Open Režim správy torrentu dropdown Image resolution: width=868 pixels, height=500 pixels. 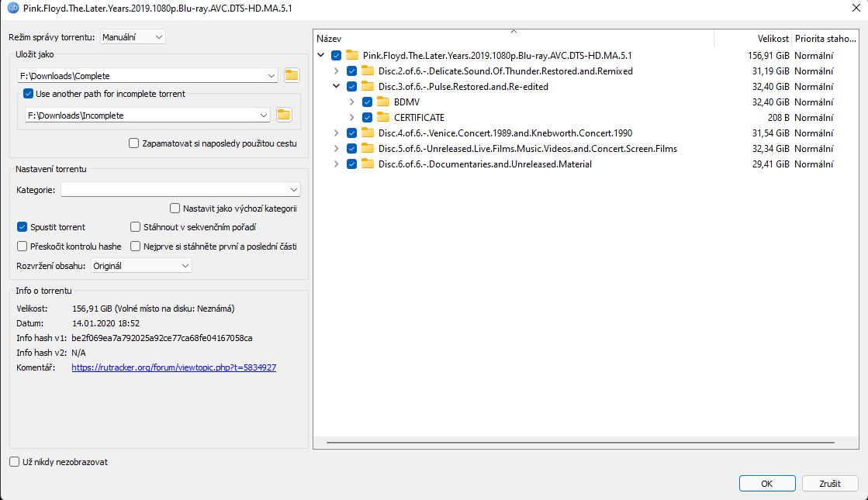click(x=133, y=37)
